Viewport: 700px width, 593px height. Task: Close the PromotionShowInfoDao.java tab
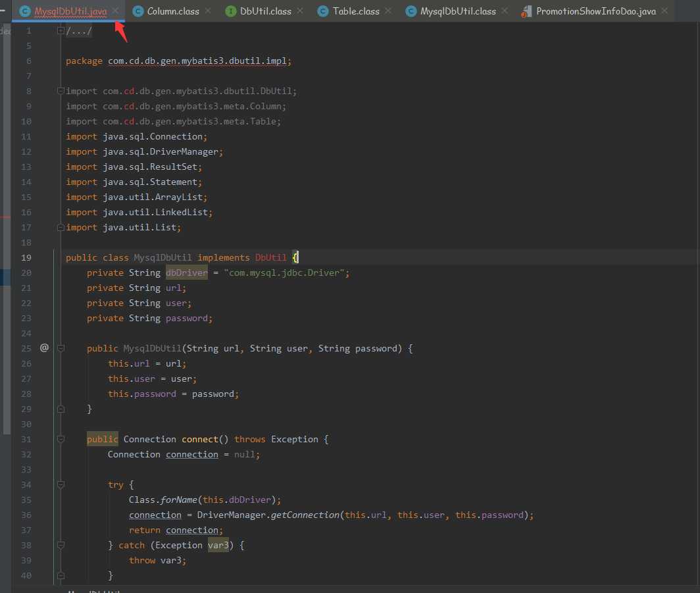pyautogui.click(x=664, y=11)
